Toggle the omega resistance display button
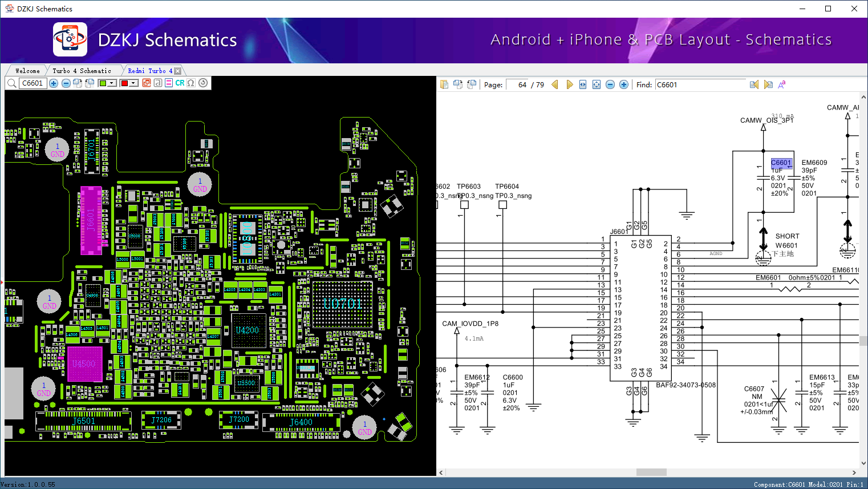The width and height of the screenshot is (868, 489). [191, 83]
